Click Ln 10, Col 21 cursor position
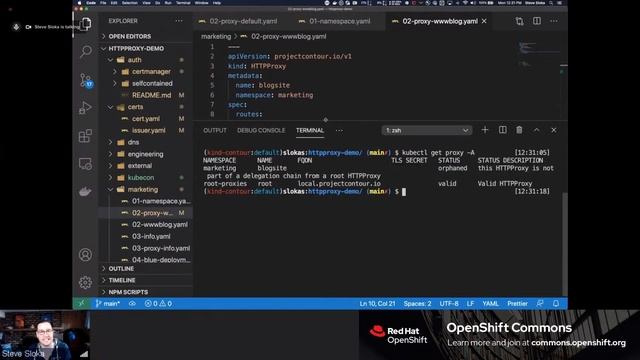Screen dimensions: 640x360 tap(377, 304)
